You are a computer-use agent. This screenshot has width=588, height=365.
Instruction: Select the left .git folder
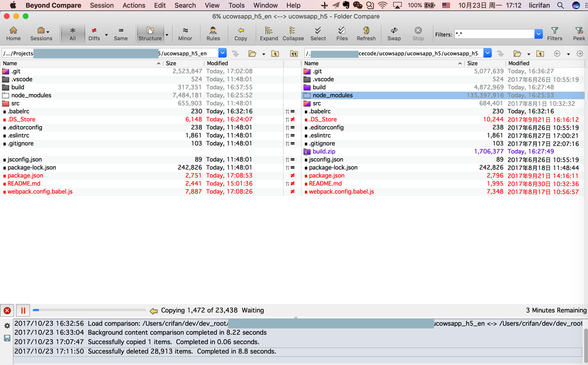[142, 71]
